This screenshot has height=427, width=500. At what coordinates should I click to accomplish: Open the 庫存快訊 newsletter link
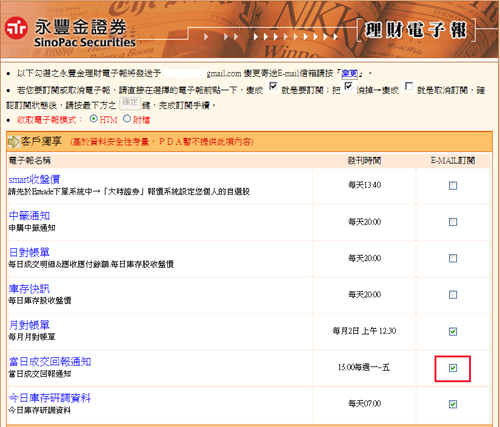point(29,289)
